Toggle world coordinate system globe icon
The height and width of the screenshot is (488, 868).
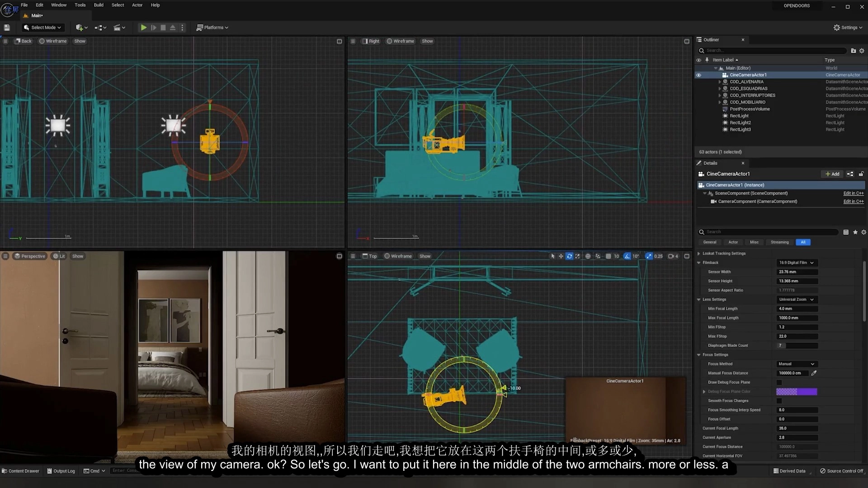(588, 256)
